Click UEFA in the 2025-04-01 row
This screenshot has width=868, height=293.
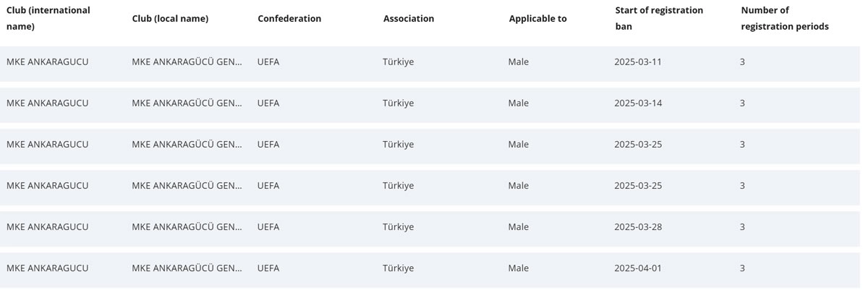point(268,268)
